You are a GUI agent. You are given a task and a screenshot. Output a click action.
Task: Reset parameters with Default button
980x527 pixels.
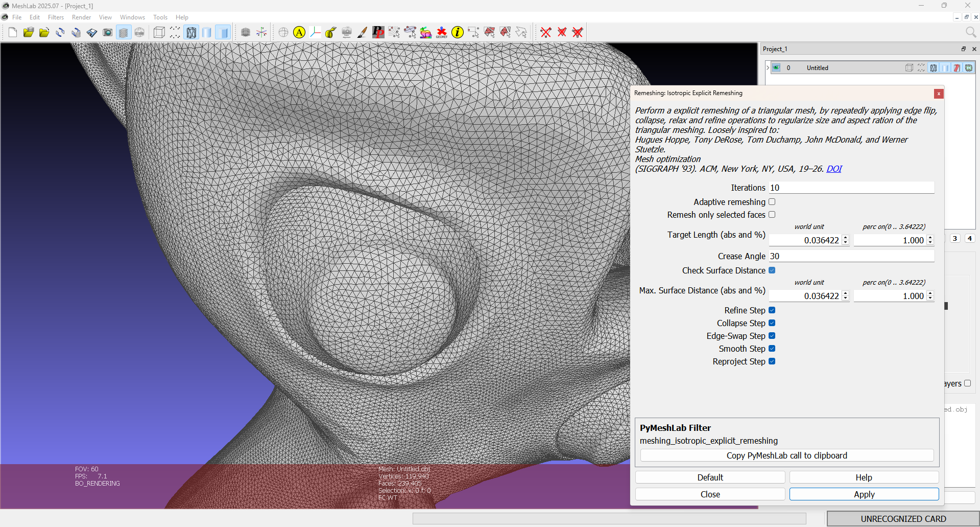tap(710, 477)
